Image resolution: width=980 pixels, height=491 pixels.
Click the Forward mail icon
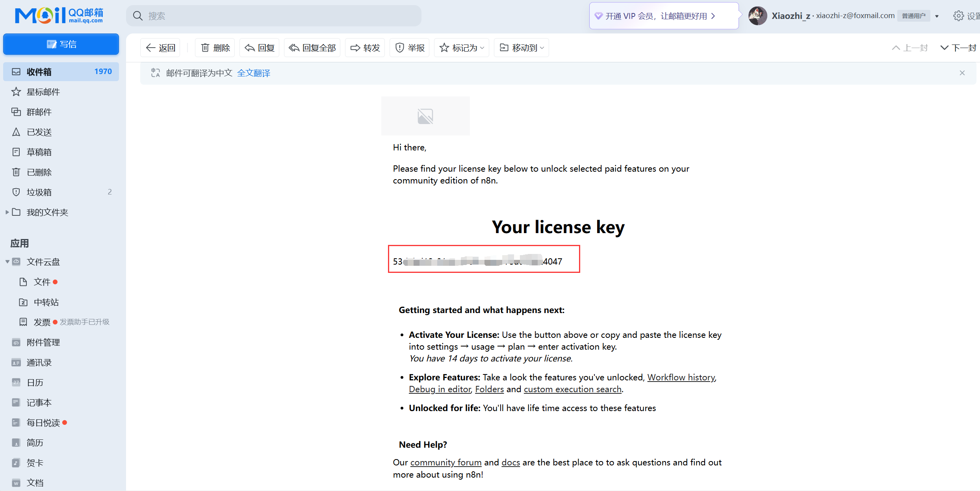pos(355,48)
